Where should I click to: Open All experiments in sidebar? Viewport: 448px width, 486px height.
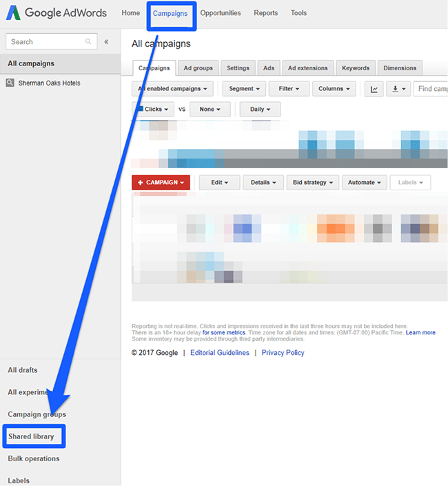[30, 392]
